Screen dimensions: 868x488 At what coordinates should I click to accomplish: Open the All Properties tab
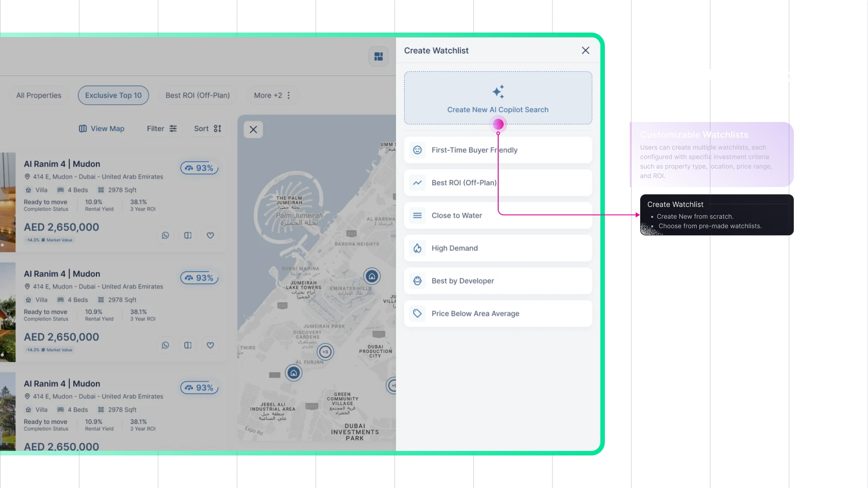pyautogui.click(x=39, y=95)
